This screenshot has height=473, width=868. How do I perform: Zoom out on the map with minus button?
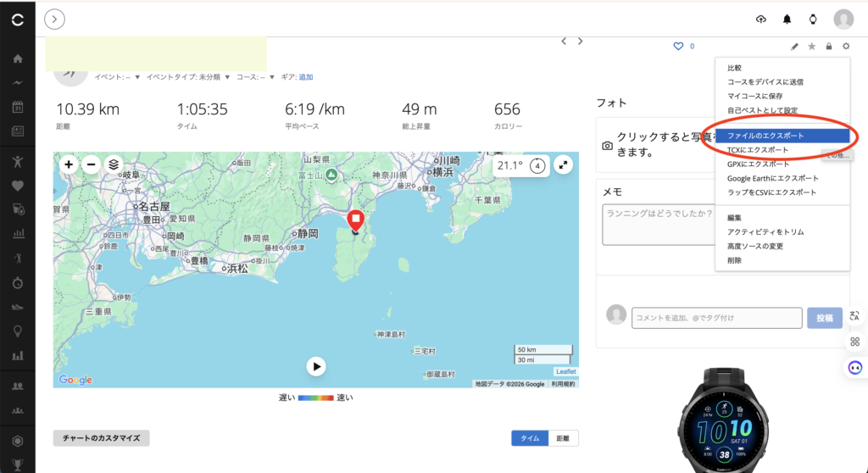tap(92, 164)
